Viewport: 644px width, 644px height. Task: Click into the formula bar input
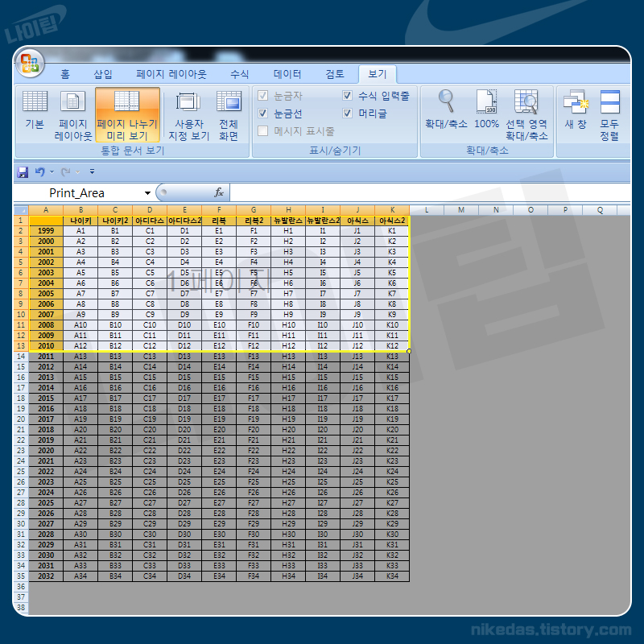tap(429, 192)
